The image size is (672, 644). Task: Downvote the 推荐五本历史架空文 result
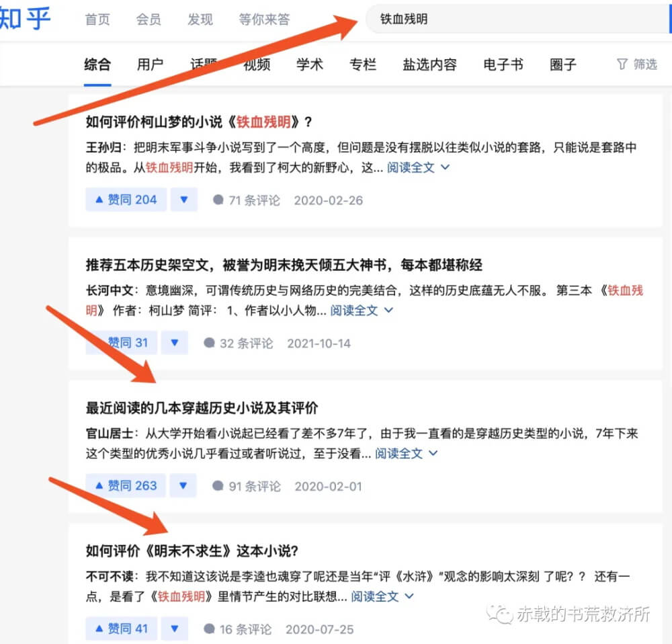[x=175, y=343]
